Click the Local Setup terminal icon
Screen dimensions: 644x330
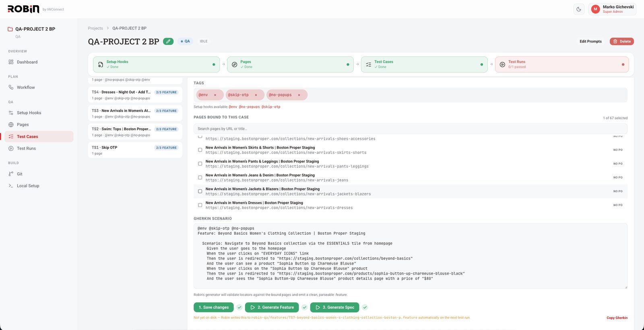pos(11,186)
